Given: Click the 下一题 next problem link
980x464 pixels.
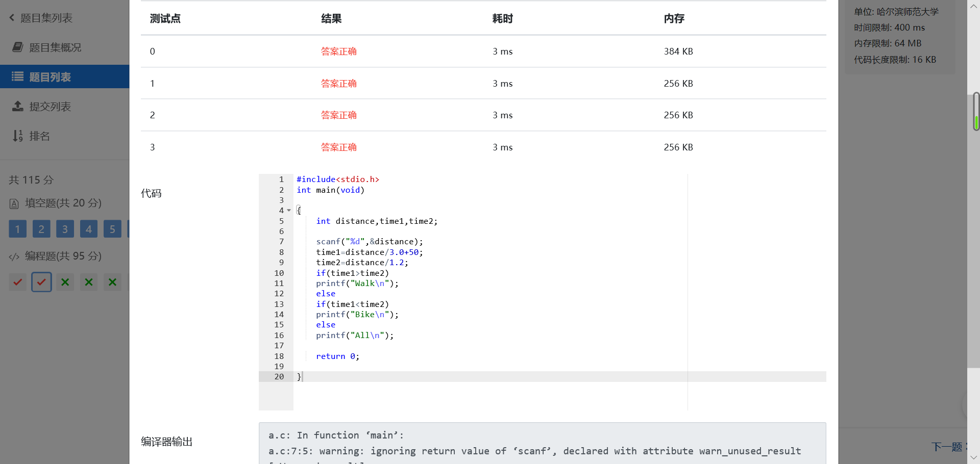Looking at the screenshot, I should (947, 447).
